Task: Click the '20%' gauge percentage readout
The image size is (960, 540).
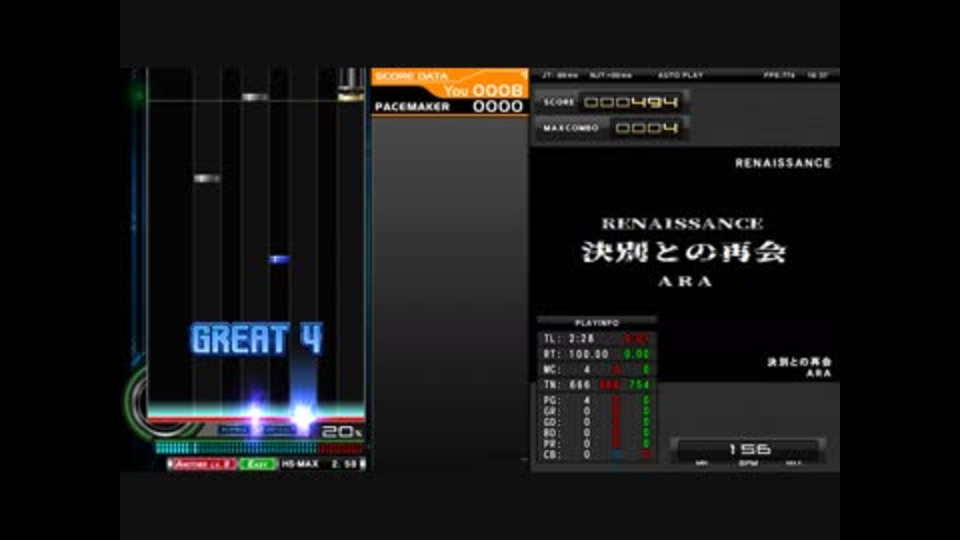Action: (x=342, y=432)
